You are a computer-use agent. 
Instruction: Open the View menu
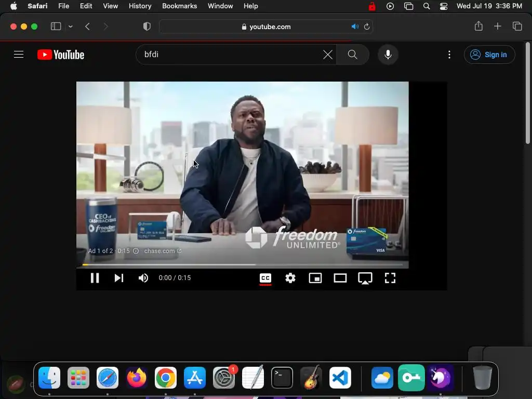[110, 6]
